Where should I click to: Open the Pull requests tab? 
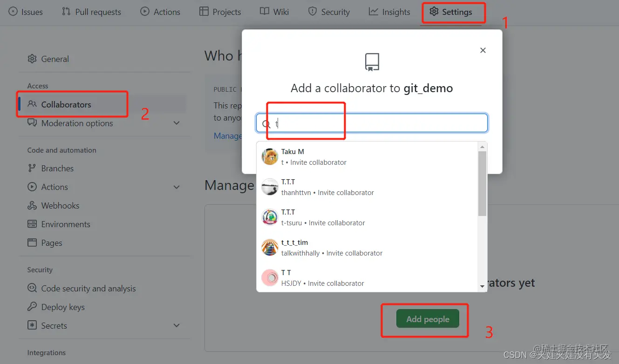(x=91, y=12)
